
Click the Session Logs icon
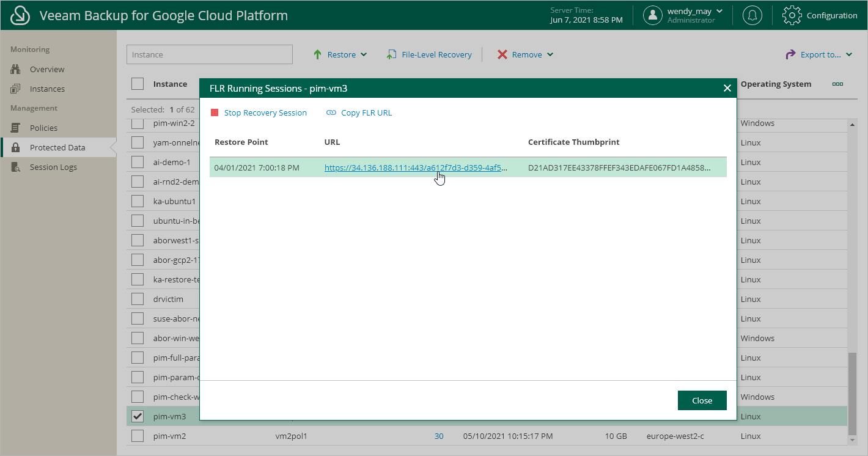click(x=16, y=167)
